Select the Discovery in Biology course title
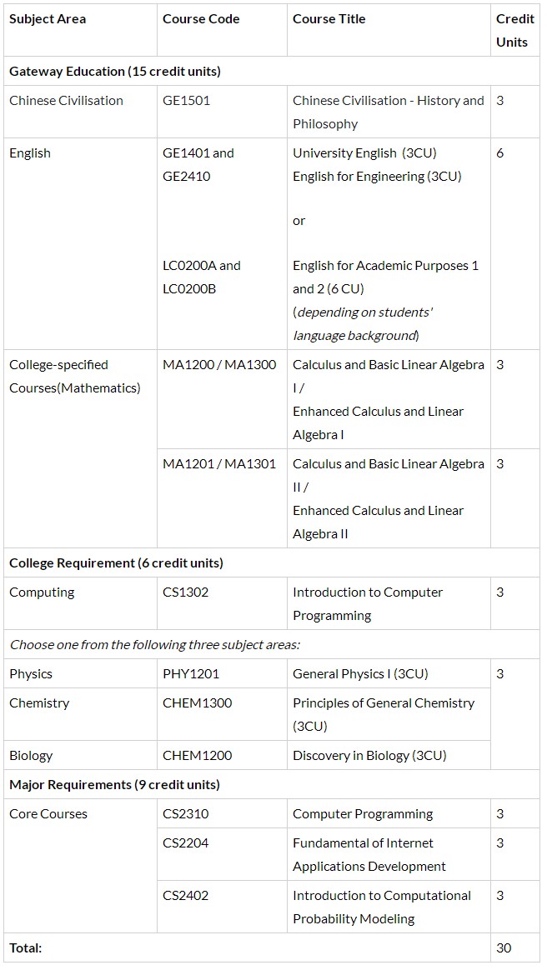547x980 pixels. (369, 756)
